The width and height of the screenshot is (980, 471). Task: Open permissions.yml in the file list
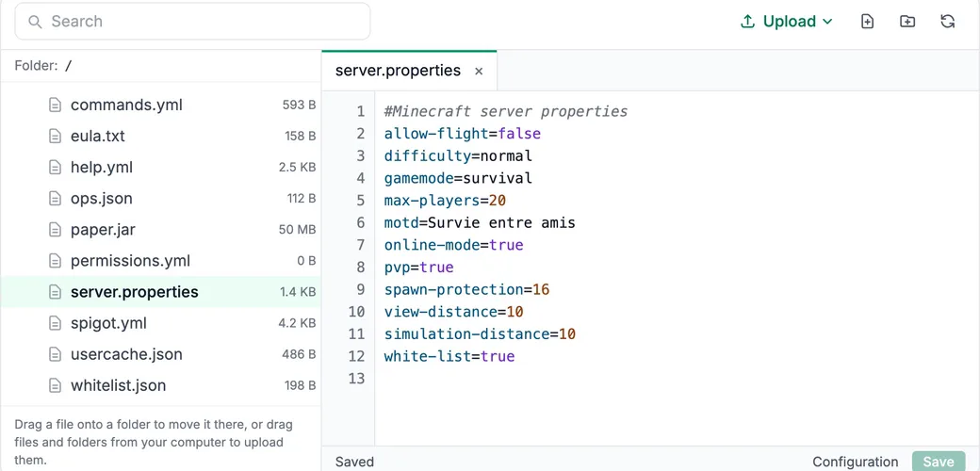click(160, 261)
